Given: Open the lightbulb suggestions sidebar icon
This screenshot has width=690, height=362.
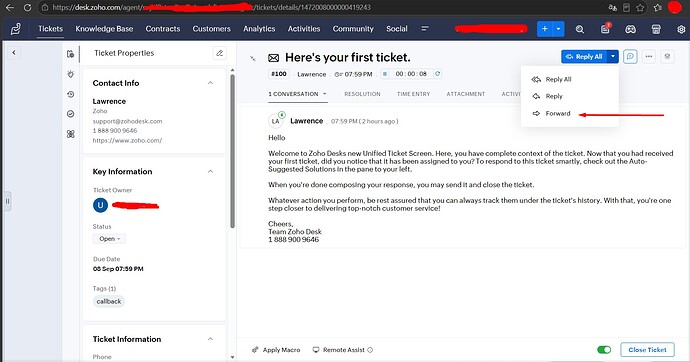Looking at the screenshot, I should click(70, 74).
